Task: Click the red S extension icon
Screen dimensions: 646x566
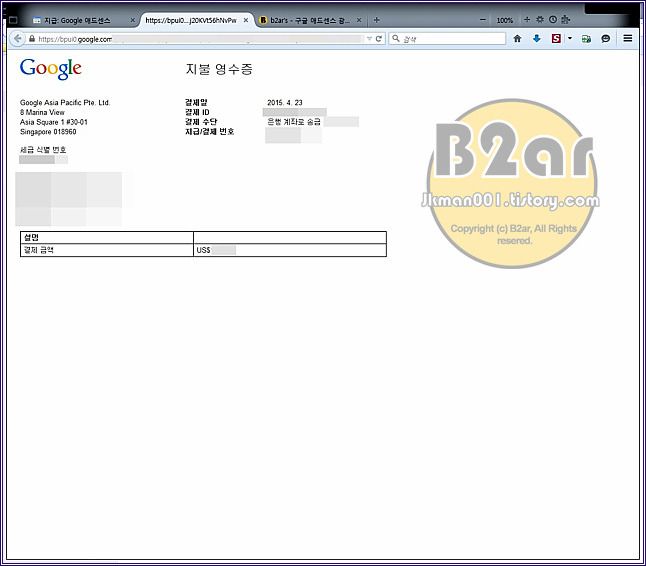Action: pyautogui.click(x=556, y=39)
